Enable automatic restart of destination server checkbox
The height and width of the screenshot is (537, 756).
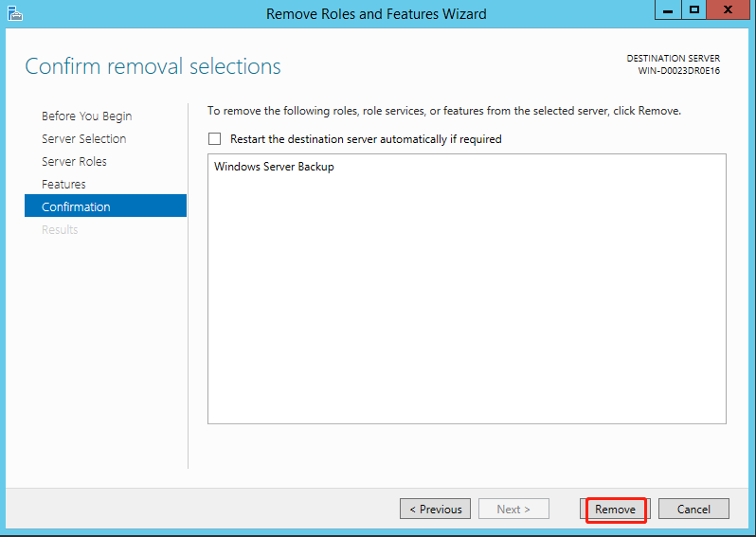(x=214, y=139)
